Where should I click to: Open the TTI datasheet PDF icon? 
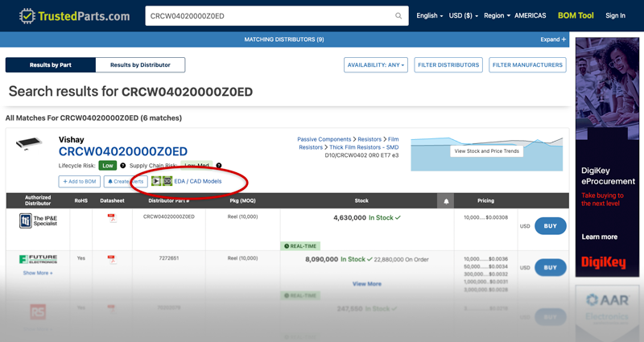[x=112, y=218]
